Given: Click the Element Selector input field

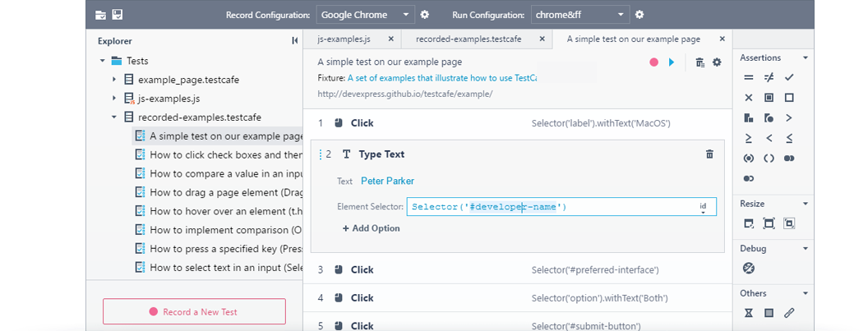Looking at the screenshot, I should [x=551, y=207].
